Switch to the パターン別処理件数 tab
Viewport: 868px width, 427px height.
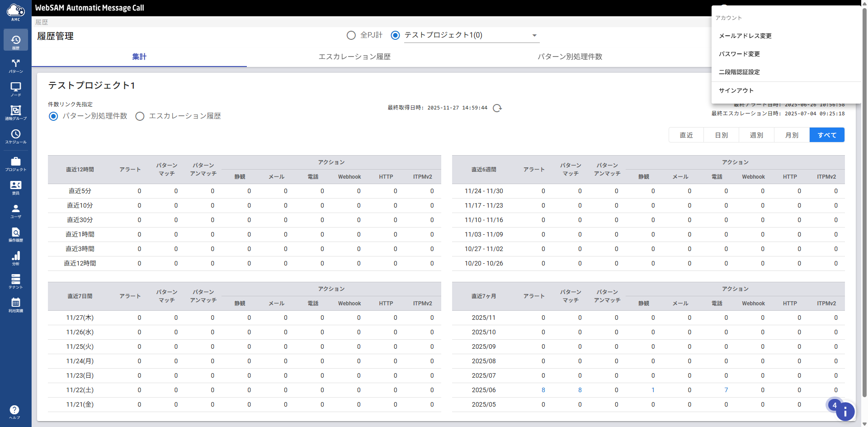click(x=570, y=57)
